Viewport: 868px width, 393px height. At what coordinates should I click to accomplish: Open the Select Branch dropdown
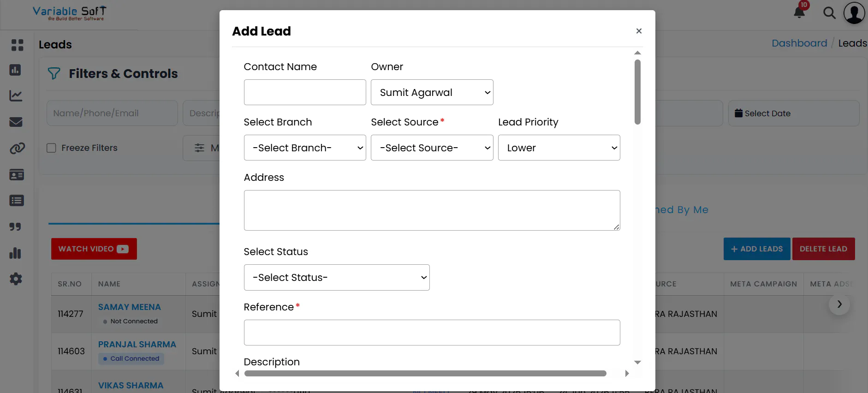[x=305, y=148]
